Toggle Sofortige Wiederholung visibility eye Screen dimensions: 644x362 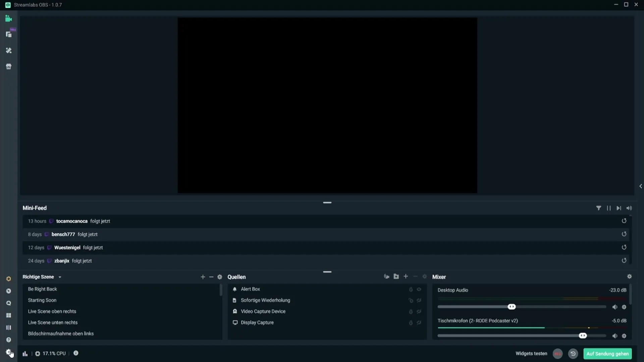pos(419,300)
